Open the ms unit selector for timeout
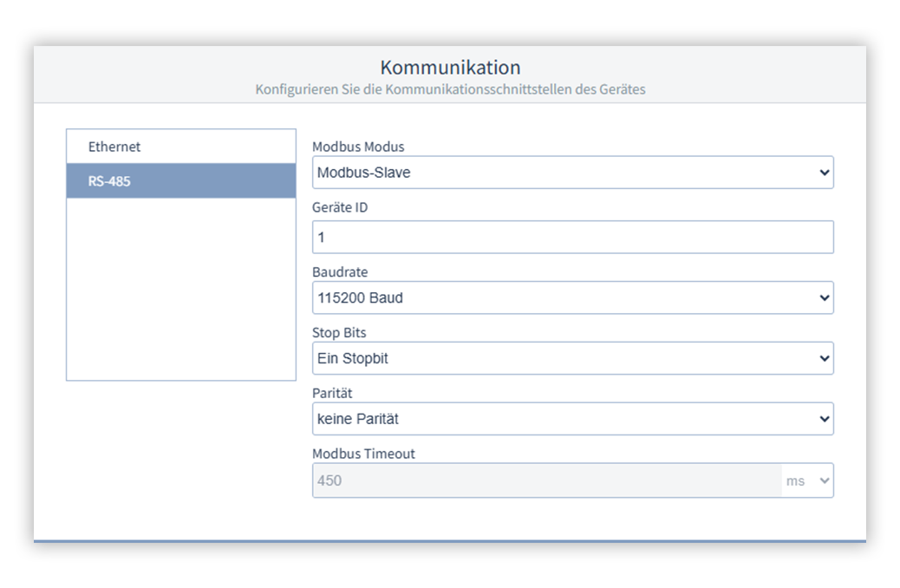This screenshot has height=588, width=900. click(807, 480)
